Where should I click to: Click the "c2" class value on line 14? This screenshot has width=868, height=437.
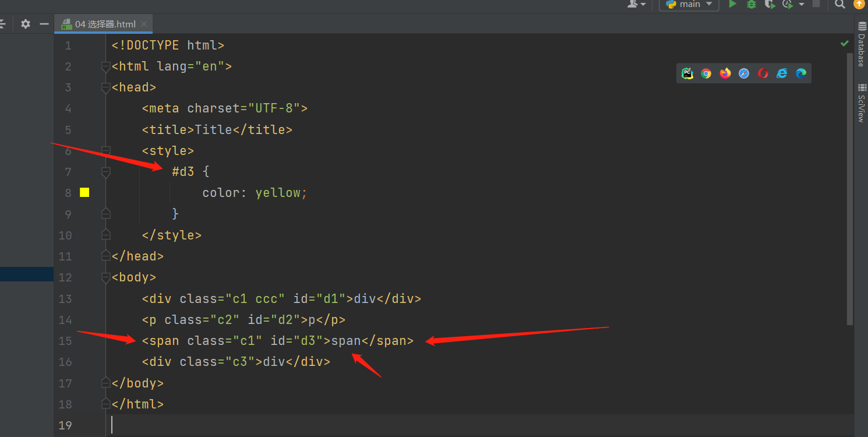tap(225, 320)
